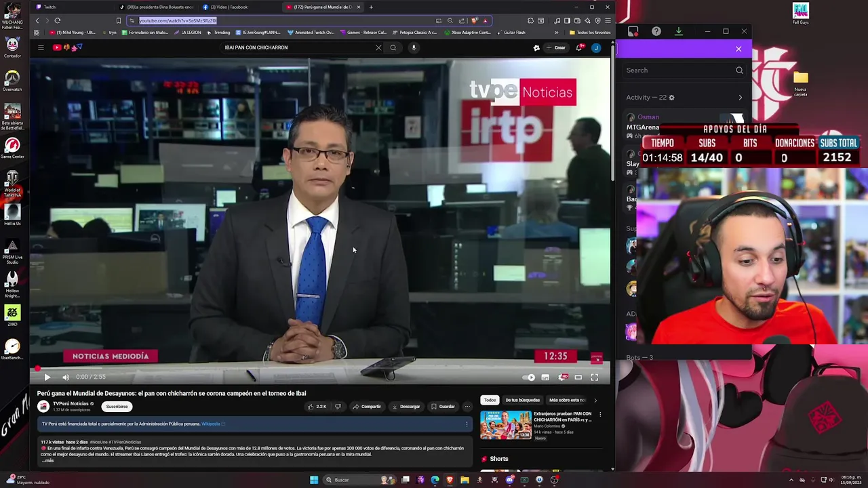Screen dimensions: 868x488
Task: Open the help question-mark icon
Action: 656,31
